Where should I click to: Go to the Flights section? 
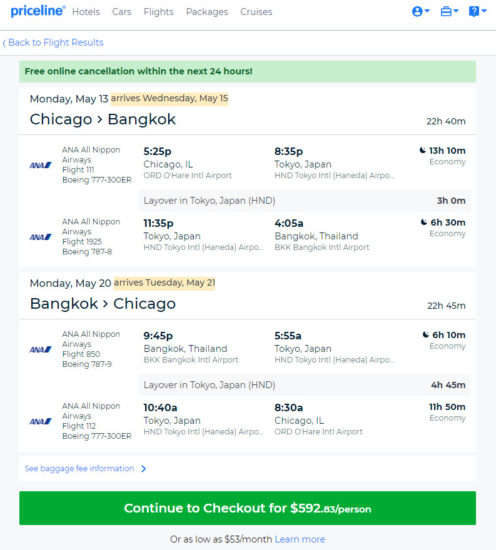tap(159, 12)
